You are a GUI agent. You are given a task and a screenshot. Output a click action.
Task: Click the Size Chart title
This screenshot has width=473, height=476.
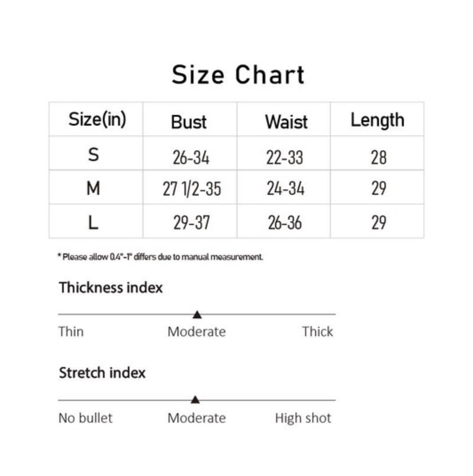click(238, 75)
